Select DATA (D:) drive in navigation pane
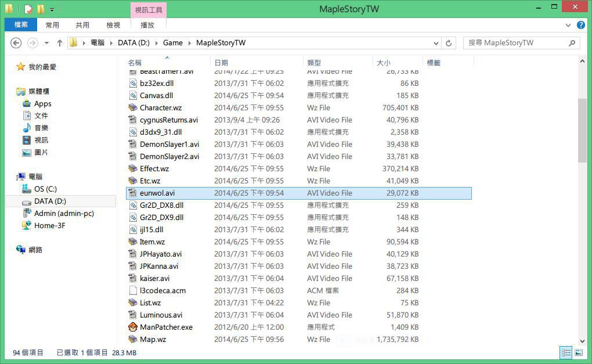This screenshot has height=364, width=592. [60, 201]
